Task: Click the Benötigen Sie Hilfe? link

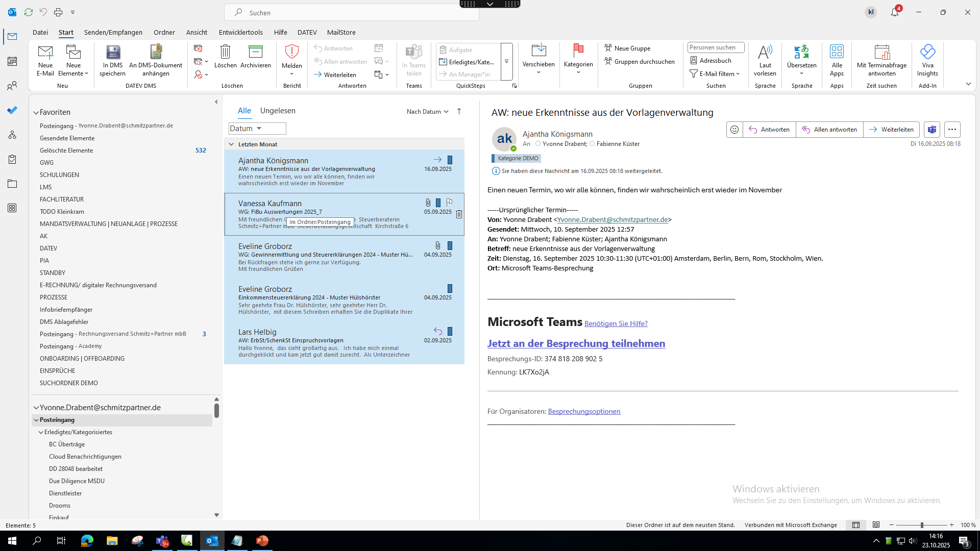Action: pyautogui.click(x=616, y=323)
